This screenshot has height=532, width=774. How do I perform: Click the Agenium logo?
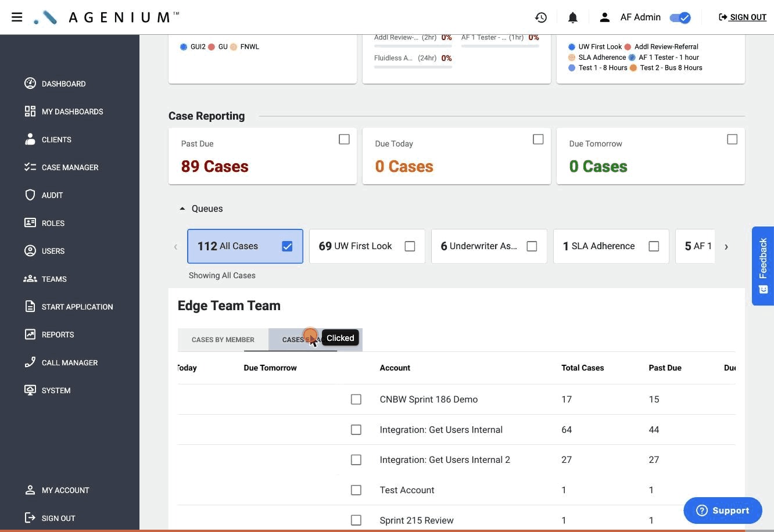point(106,17)
